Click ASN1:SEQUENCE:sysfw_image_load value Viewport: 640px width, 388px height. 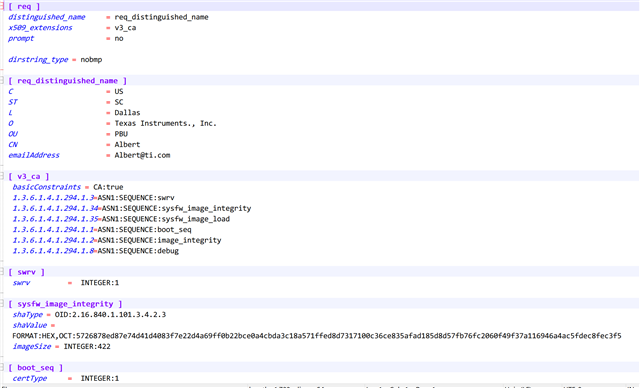[166, 219]
